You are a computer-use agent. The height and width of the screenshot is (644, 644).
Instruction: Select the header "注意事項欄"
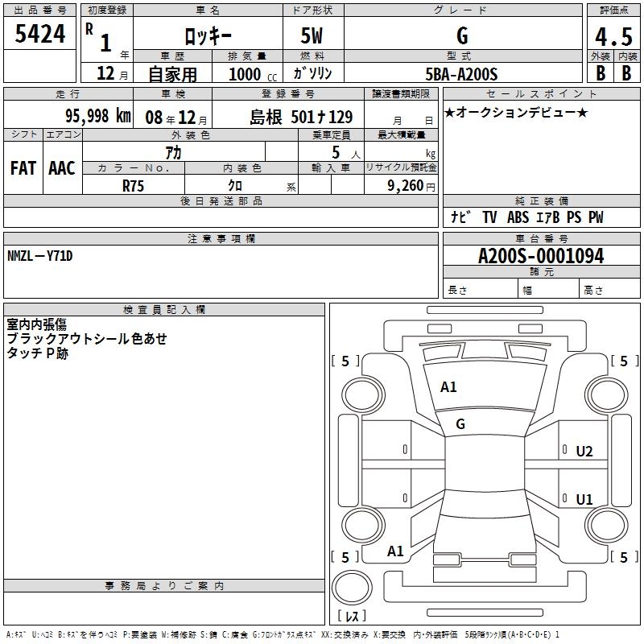coord(221,238)
